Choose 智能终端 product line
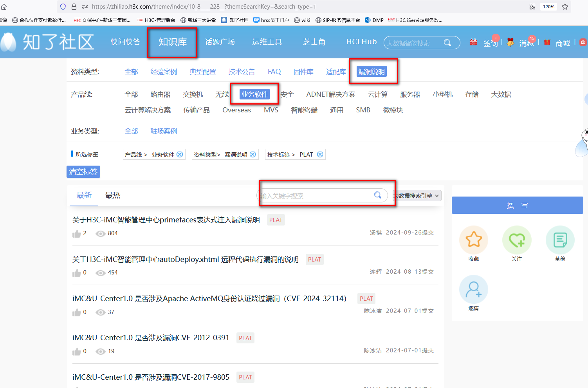The width and height of the screenshot is (588, 388). (304, 110)
